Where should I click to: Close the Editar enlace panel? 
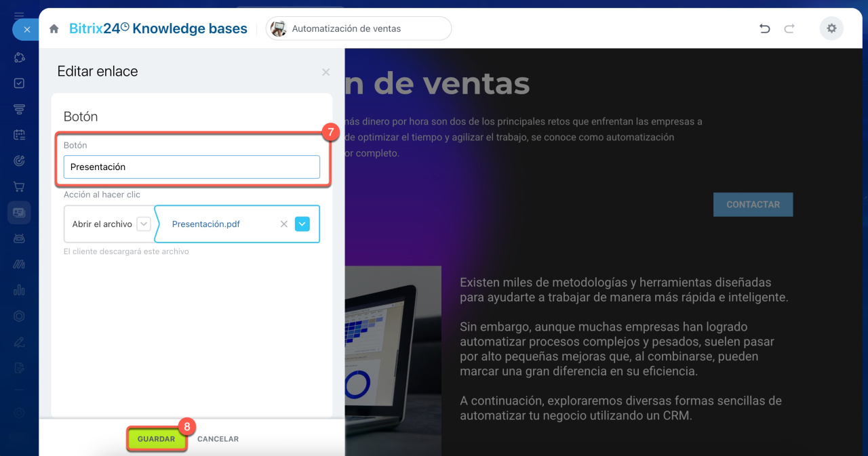pos(326,72)
